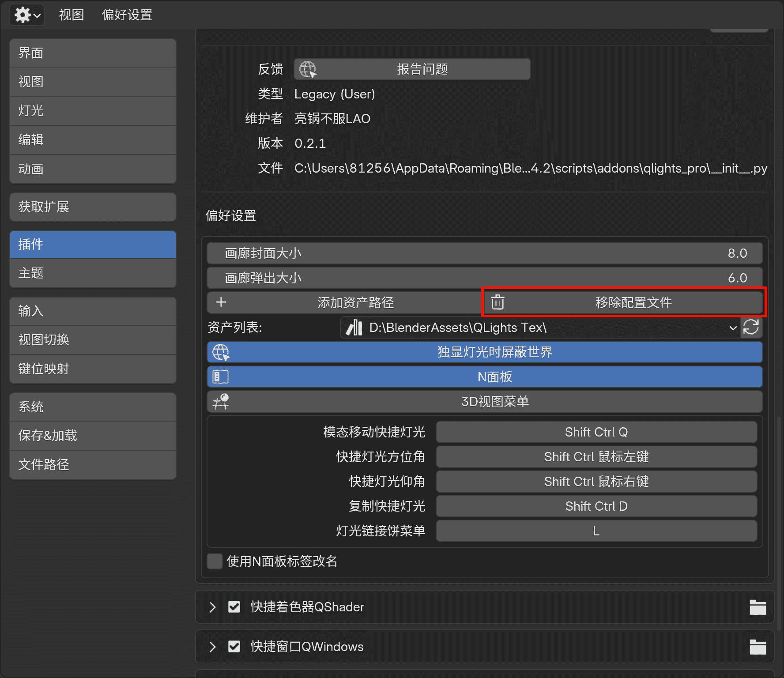Click the maintainer name 亮锅不服LAO
The image size is (784, 678).
click(x=332, y=119)
